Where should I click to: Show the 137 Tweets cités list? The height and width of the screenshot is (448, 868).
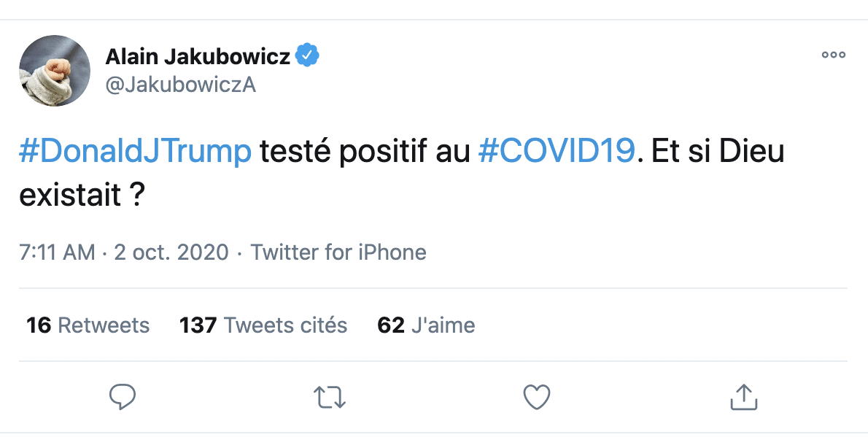[263, 325]
